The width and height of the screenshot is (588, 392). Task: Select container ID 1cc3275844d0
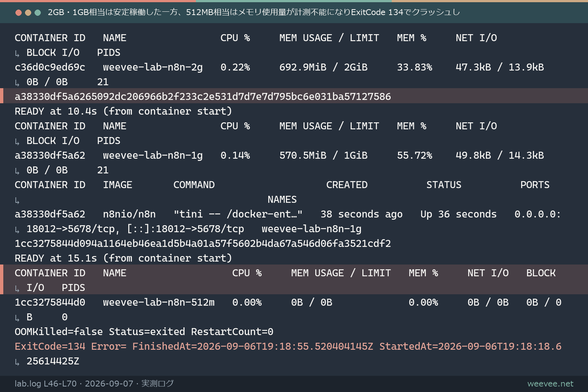point(50,302)
